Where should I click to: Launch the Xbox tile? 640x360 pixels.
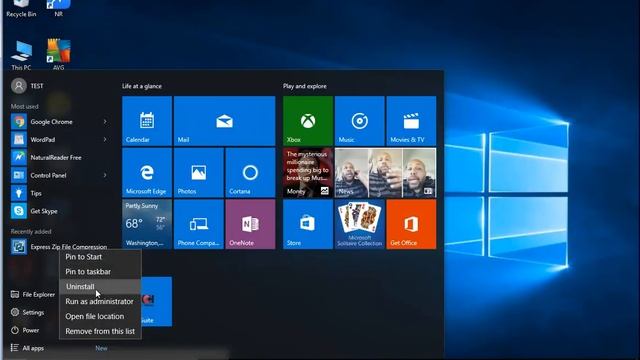308,121
